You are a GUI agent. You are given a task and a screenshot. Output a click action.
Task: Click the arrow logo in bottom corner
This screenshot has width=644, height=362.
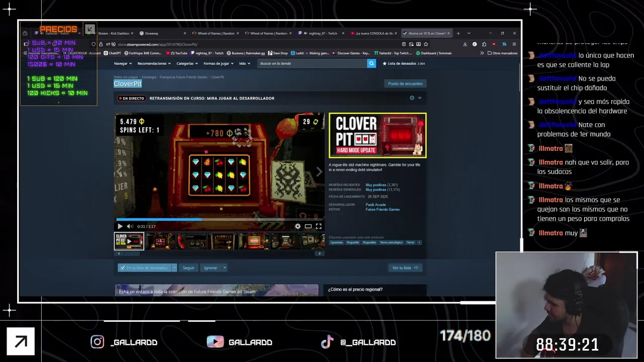(21, 341)
